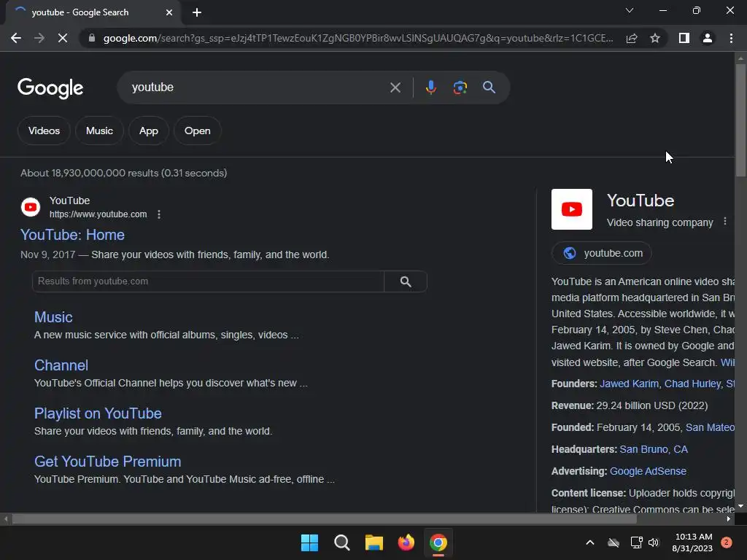The image size is (747, 560).
Task: Open the YouTube: Home result
Action: [x=72, y=235]
